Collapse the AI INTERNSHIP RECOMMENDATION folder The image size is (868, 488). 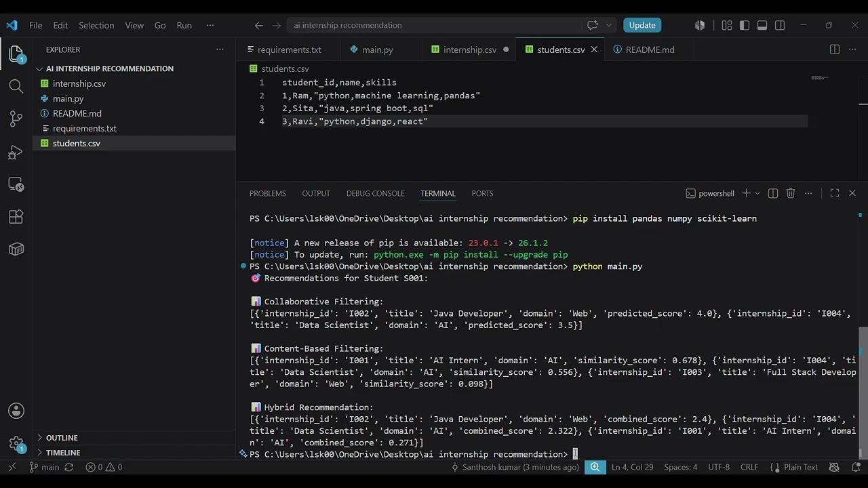point(105,68)
